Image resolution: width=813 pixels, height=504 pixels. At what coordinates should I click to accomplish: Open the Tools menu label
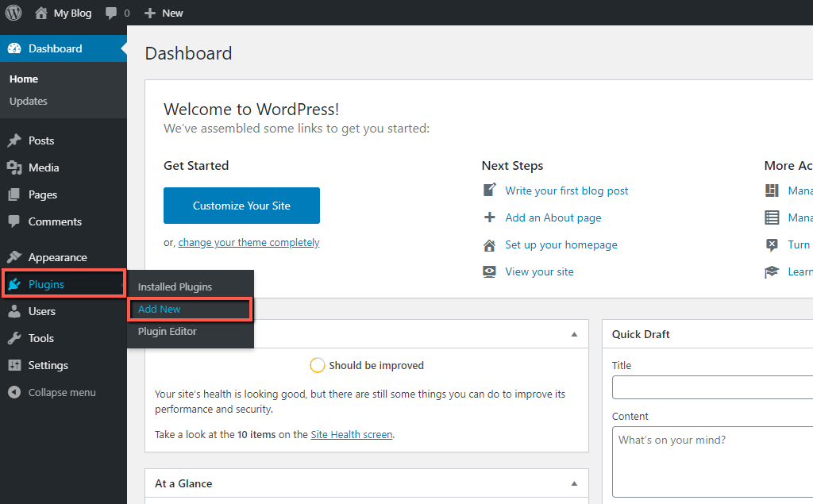[x=41, y=338]
